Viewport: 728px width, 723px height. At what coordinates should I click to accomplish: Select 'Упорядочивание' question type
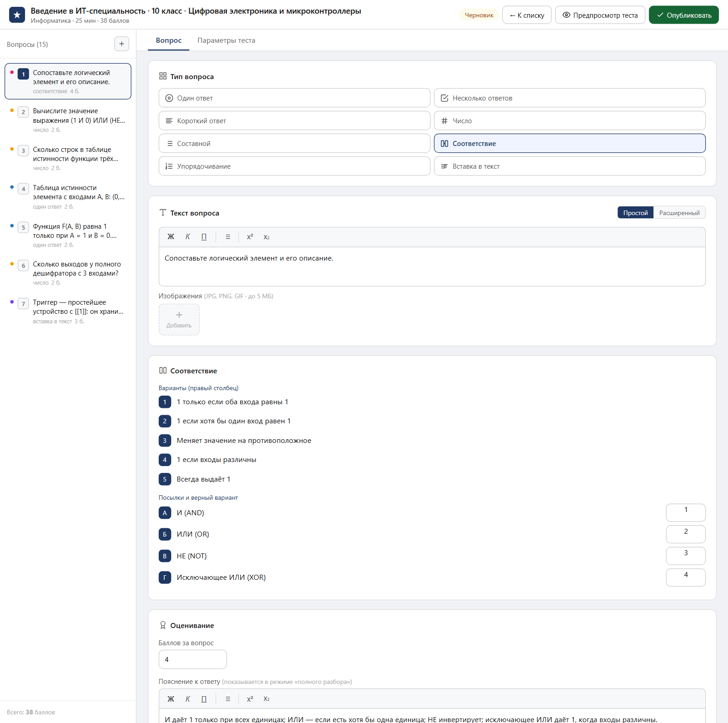294,166
